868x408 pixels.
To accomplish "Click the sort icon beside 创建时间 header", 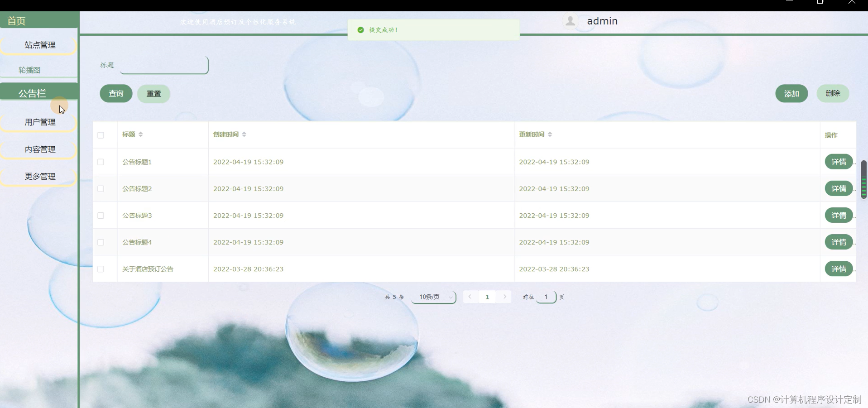I will point(244,134).
